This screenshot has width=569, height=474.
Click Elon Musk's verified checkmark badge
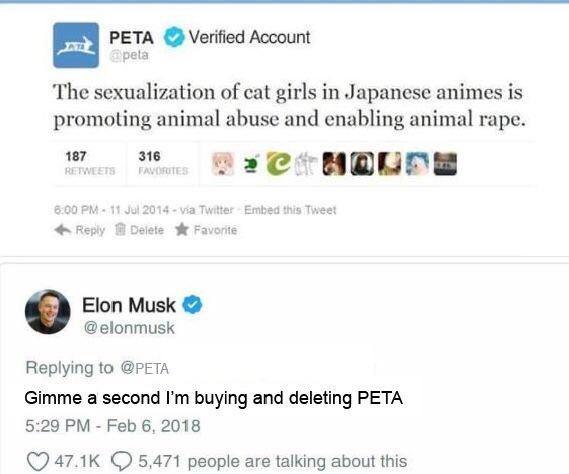click(192, 305)
